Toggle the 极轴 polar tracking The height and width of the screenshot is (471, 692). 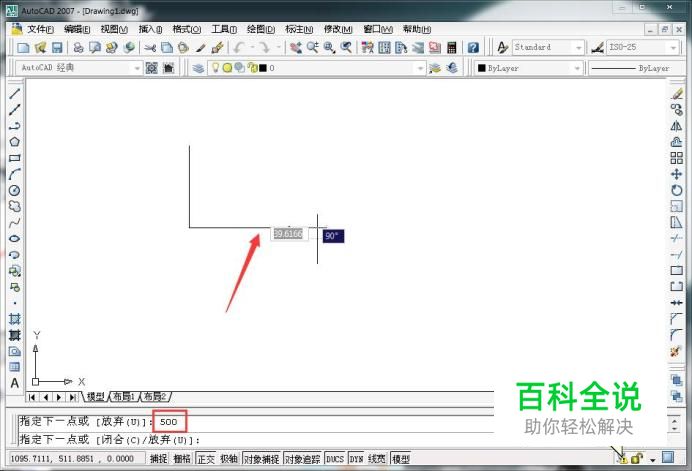[x=229, y=459]
